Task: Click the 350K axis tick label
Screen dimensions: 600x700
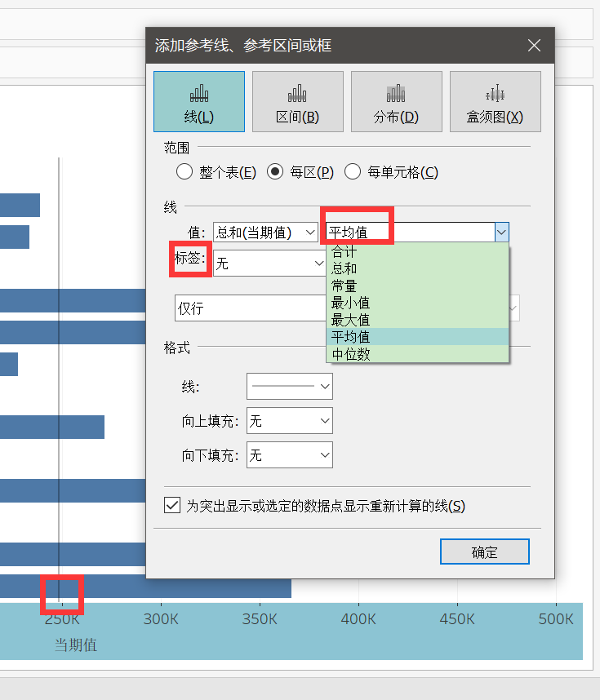Action: pos(260,619)
